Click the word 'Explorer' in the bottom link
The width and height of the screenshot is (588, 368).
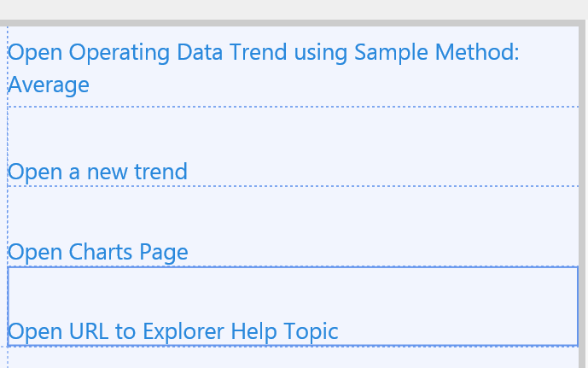184,331
